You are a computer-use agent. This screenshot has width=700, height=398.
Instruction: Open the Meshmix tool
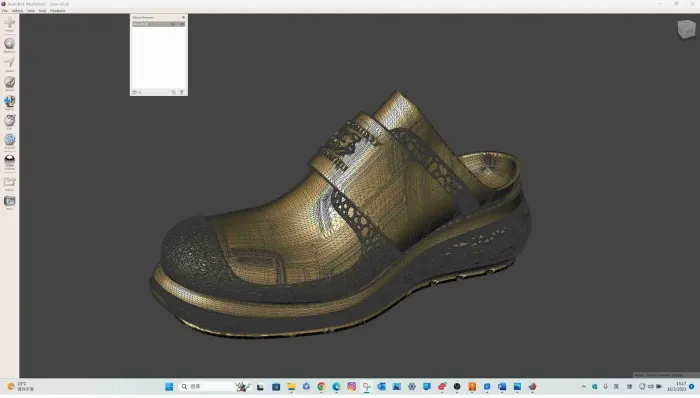(x=9, y=43)
